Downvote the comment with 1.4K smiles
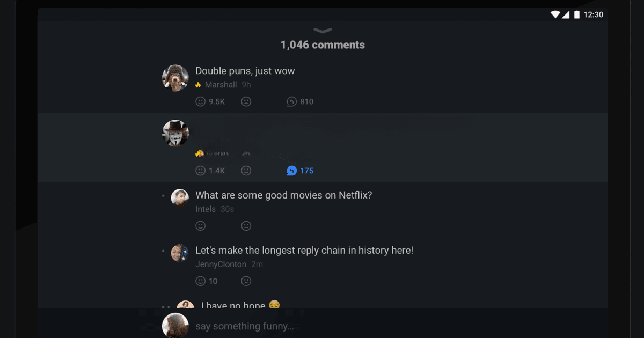Image resolution: width=644 pixels, height=338 pixels. tap(246, 171)
